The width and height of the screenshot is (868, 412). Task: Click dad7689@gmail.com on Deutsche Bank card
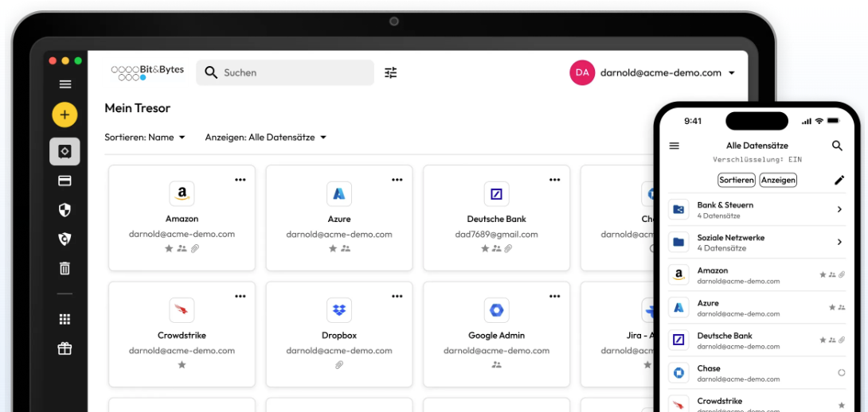(x=497, y=234)
